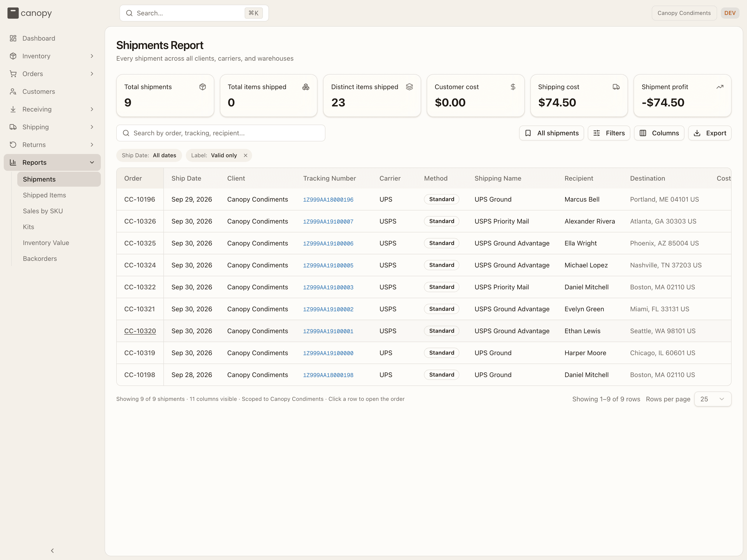Click the Shipping cost truck icon

pyautogui.click(x=616, y=87)
